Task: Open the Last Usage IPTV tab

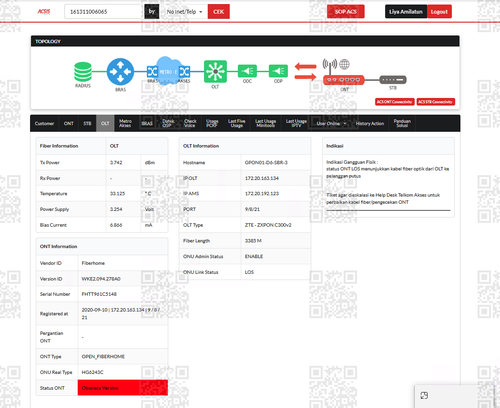Action: [x=296, y=123]
